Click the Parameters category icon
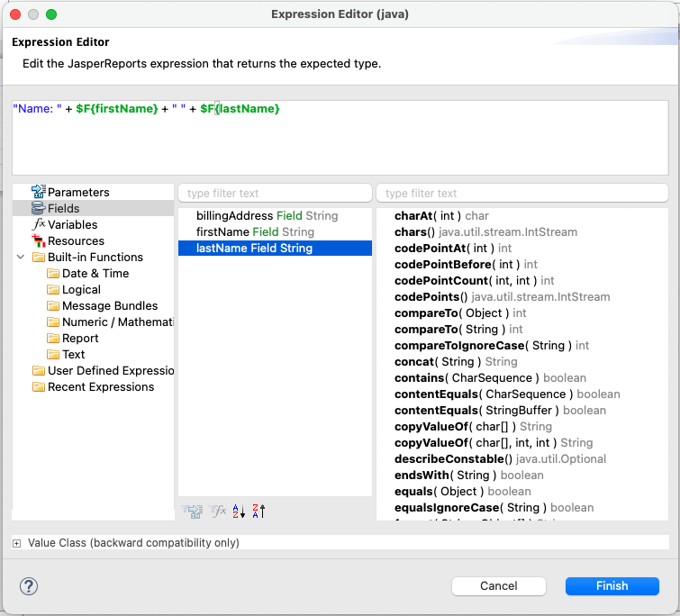 point(38,192)
